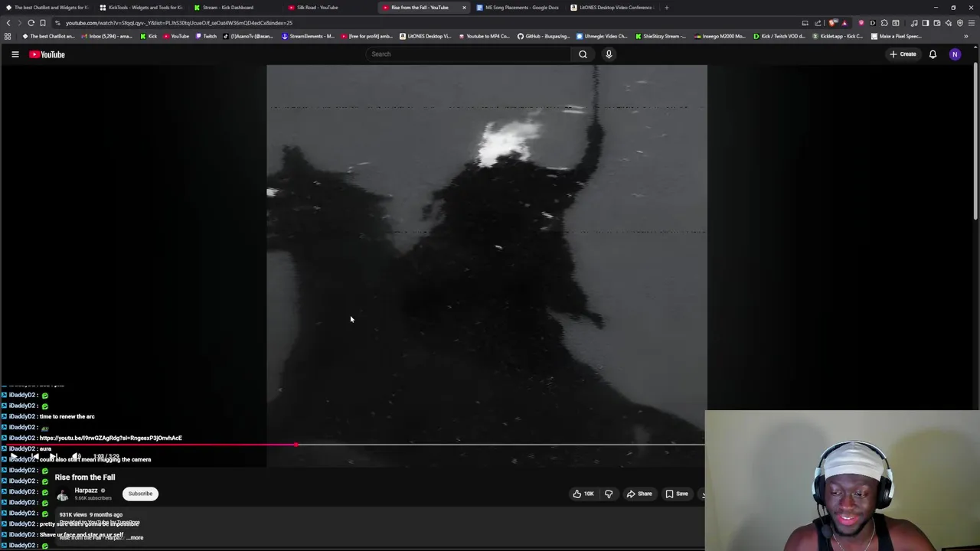
Task: Expand the video description with ...more
Action: click(135, 537)
